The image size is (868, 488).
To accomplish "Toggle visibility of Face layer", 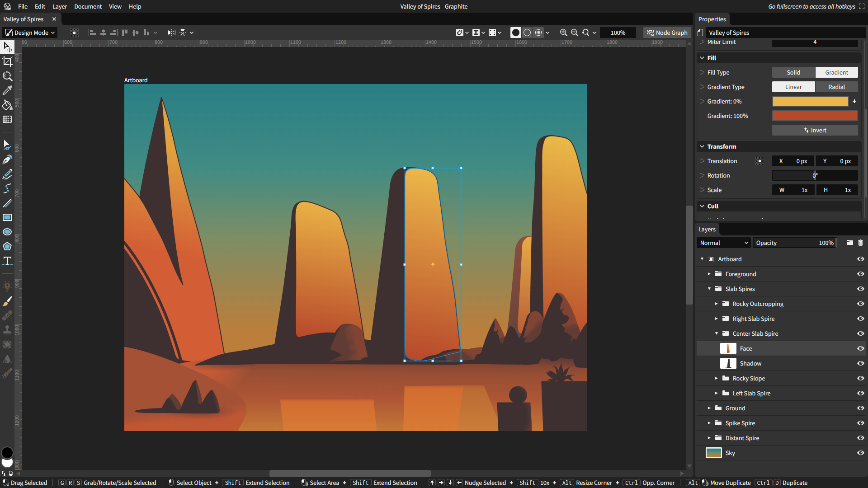I will [860, 348].
